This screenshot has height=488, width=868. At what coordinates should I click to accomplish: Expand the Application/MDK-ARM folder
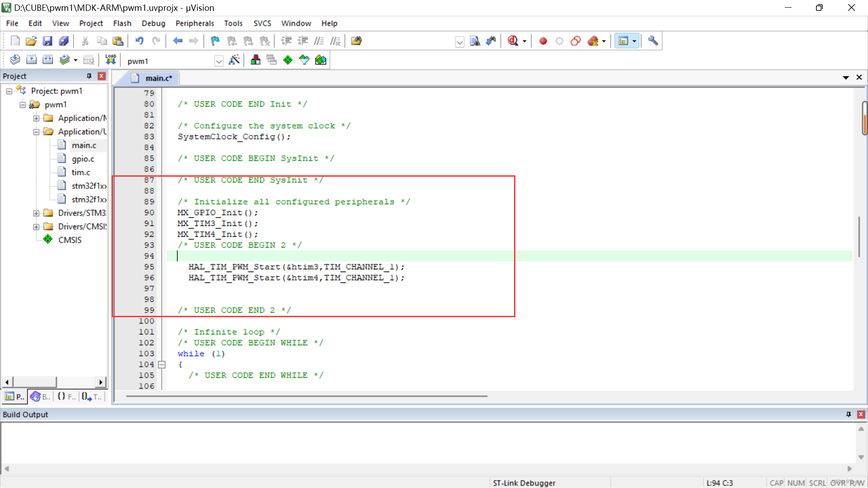(36, 118)
